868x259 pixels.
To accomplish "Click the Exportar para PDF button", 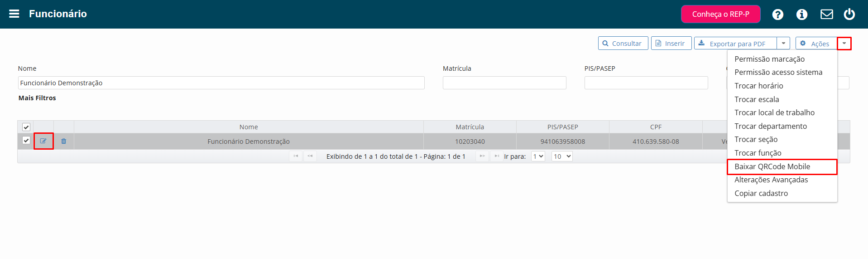I will pos(735,43).
